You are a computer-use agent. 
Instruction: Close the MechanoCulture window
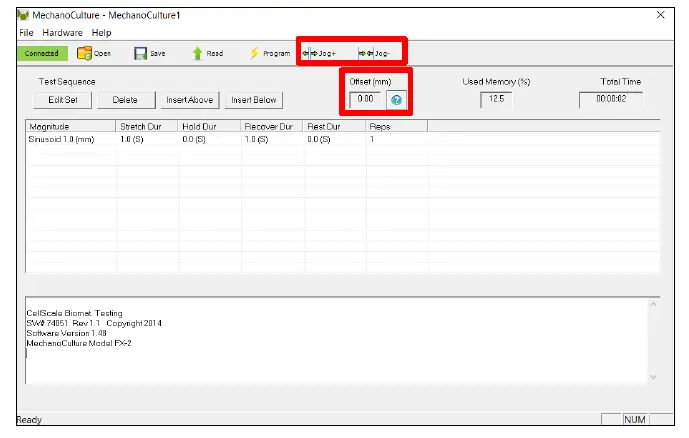click(x=660, y=15)
